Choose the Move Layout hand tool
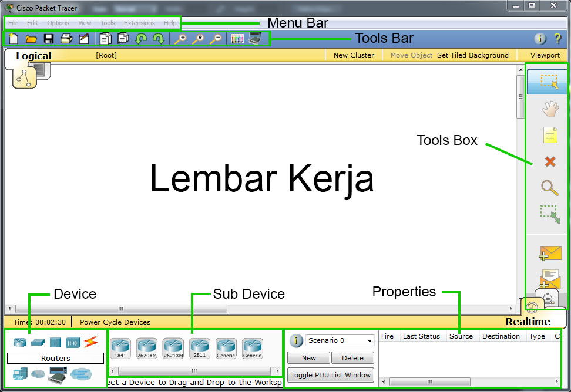This screenshot has width=571, height=392. (550, 109)
